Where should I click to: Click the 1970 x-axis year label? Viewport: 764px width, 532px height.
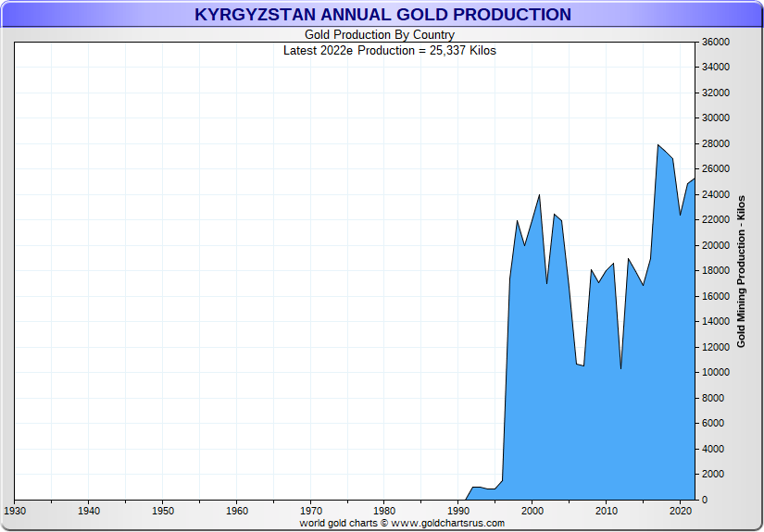click(x=311, y=511)
